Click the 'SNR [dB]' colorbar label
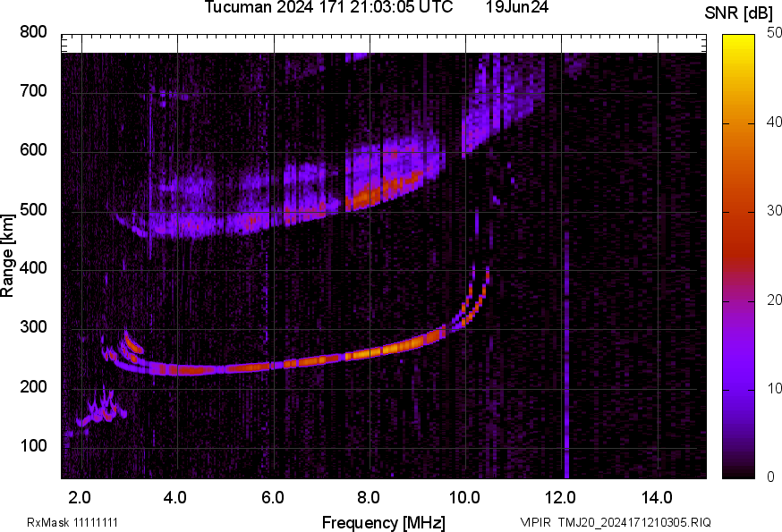782x532 pixels. tap(739, 13)
